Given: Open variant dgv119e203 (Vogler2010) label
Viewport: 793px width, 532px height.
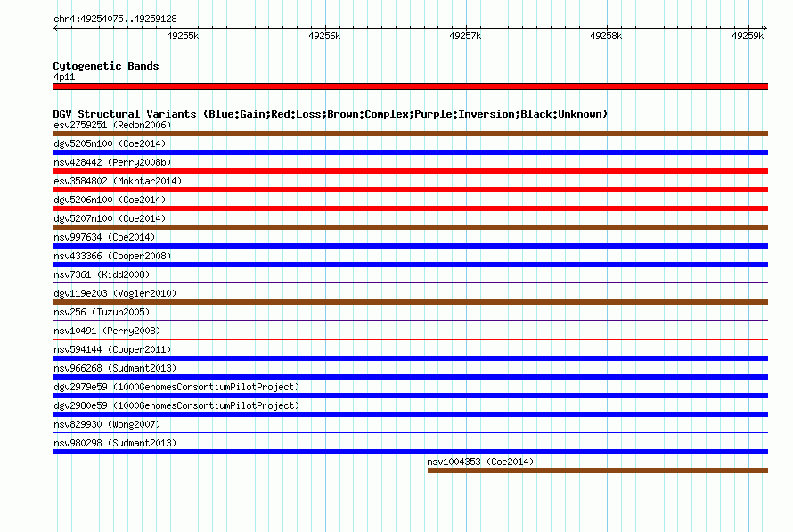Looking at the screenshot, I should [x=115, y=293].
